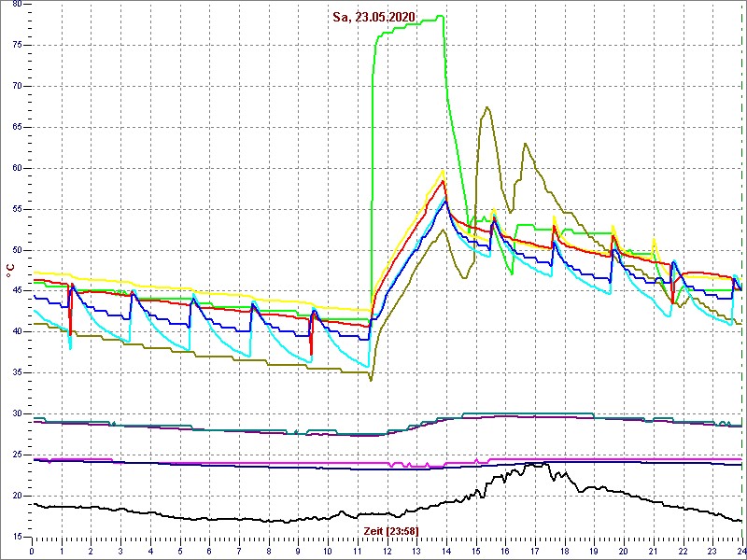Select the y-axis value 50
The height and width of the screenshot is (560, 747).
16,250
